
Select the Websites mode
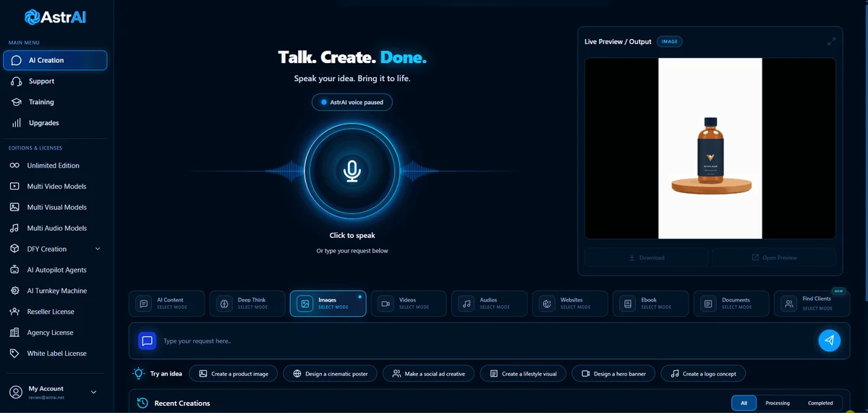pyautogui.click(x=570, y=304)
